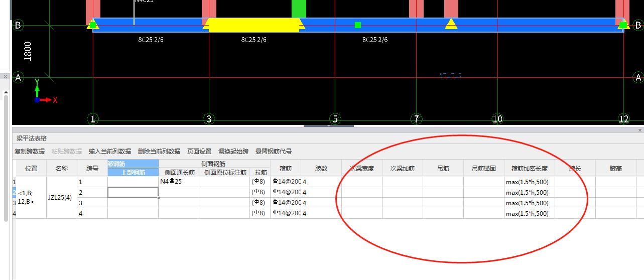The height and width of the screenshot is (280, 644).
Task: Click the collapse handle above the table panel
Action: click(328, 125)
